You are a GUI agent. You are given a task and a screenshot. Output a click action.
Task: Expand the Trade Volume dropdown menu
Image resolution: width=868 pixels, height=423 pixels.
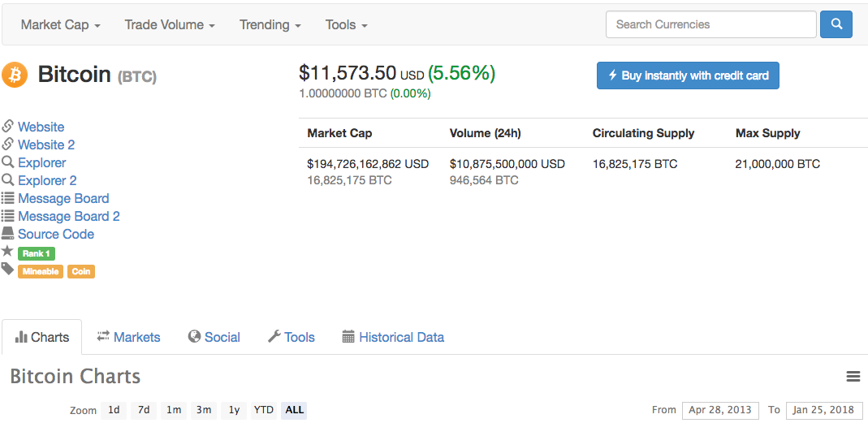coord(170,25)
